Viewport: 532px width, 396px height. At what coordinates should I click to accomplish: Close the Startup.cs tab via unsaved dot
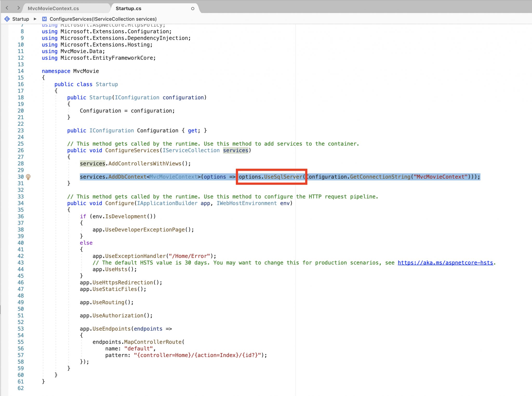coord(192,9)
